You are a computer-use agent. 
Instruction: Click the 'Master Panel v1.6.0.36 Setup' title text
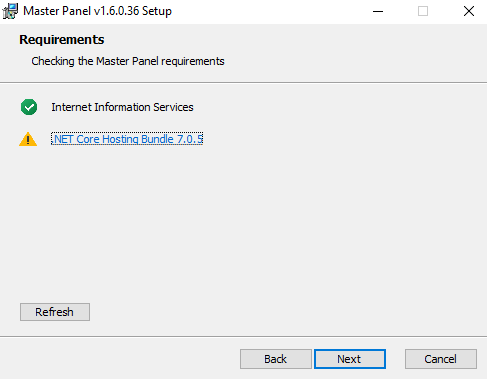click(97, 11)
